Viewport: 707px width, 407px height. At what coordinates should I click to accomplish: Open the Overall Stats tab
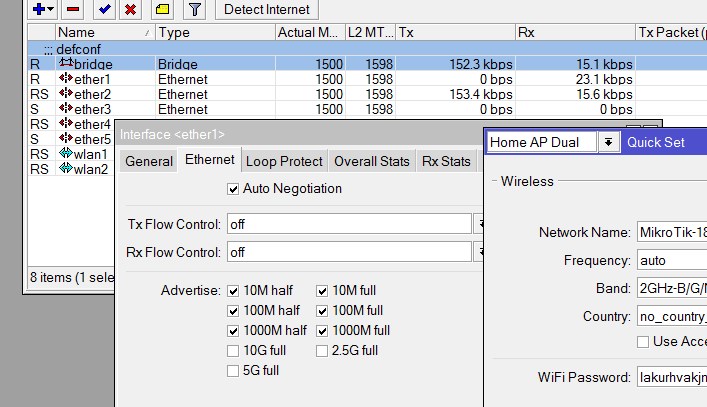click(x=372, y=161)
